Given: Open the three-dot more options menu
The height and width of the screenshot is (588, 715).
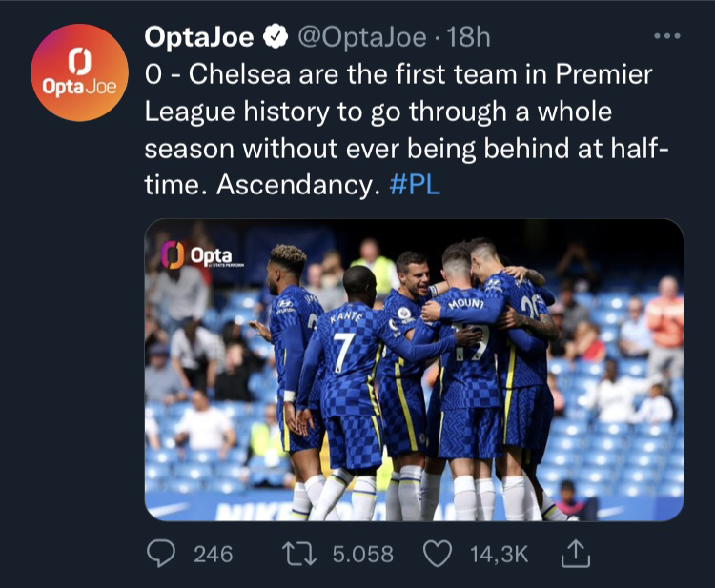Looking at the screenshot, I should (666, 36).
